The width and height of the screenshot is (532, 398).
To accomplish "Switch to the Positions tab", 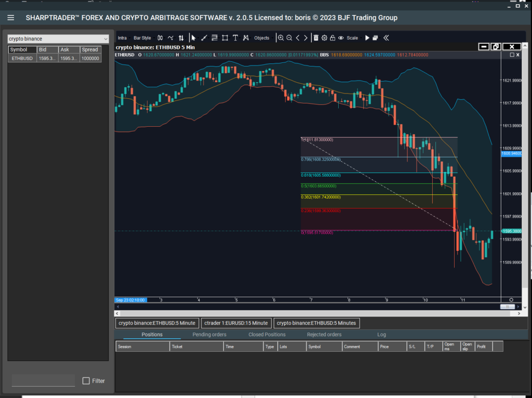I will [152, 335].
